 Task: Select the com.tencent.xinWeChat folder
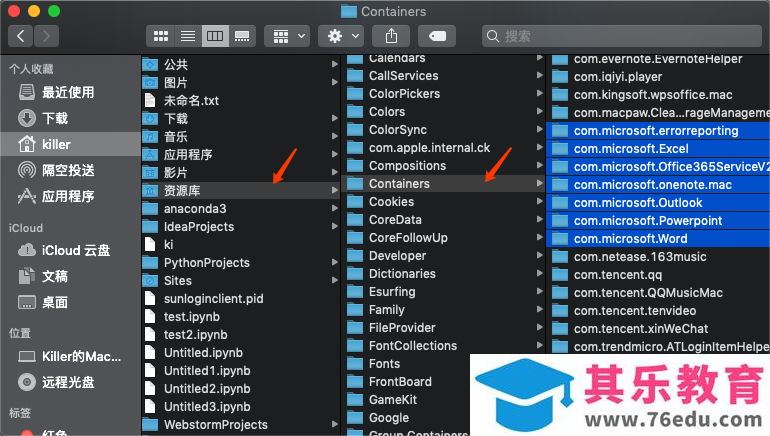(659, 329)
